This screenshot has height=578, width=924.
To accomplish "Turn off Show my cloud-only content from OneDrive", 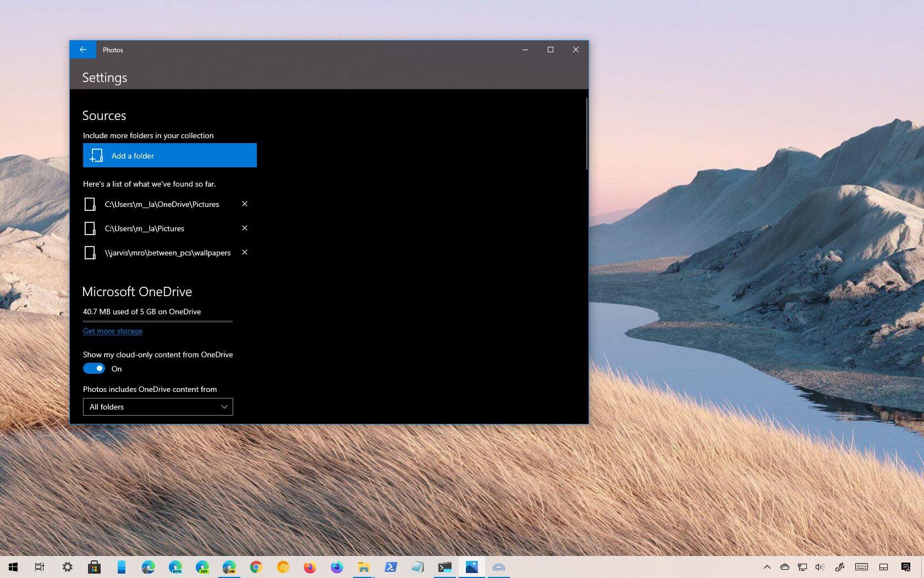I will click(94, 368).
